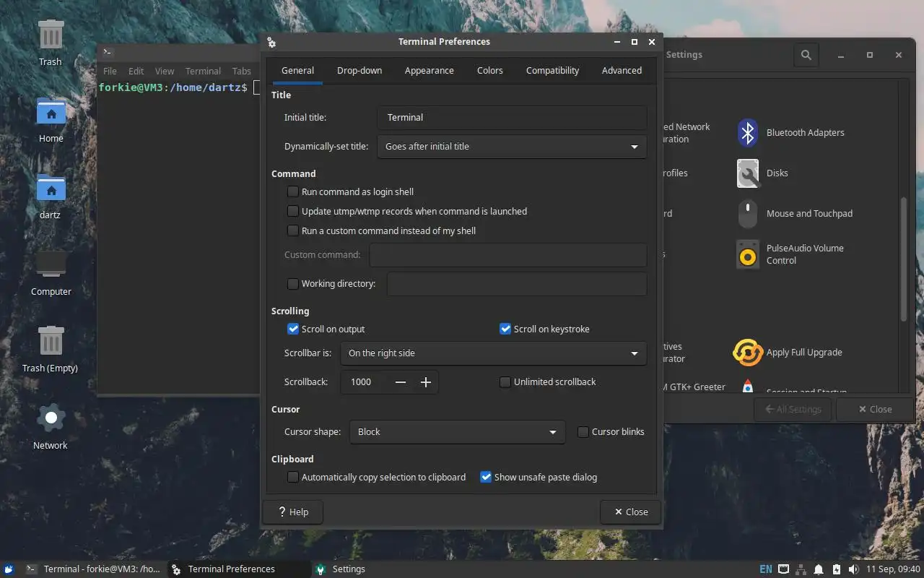Screen dimensions: 924x578
Task: Click the All Settings button
Action: click(793, 410)
